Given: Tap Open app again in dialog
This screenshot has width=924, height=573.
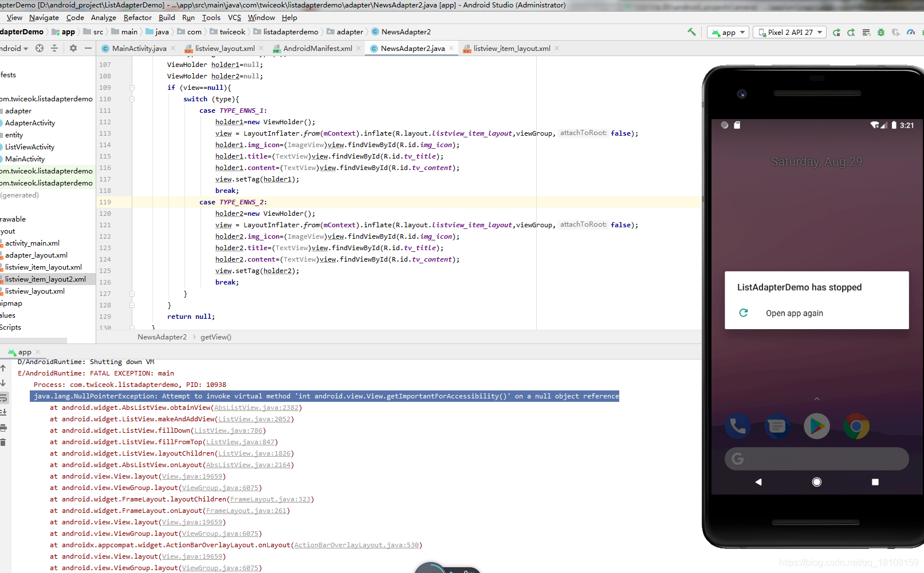Looking at the screenshot, I should (x=794, y=313).
